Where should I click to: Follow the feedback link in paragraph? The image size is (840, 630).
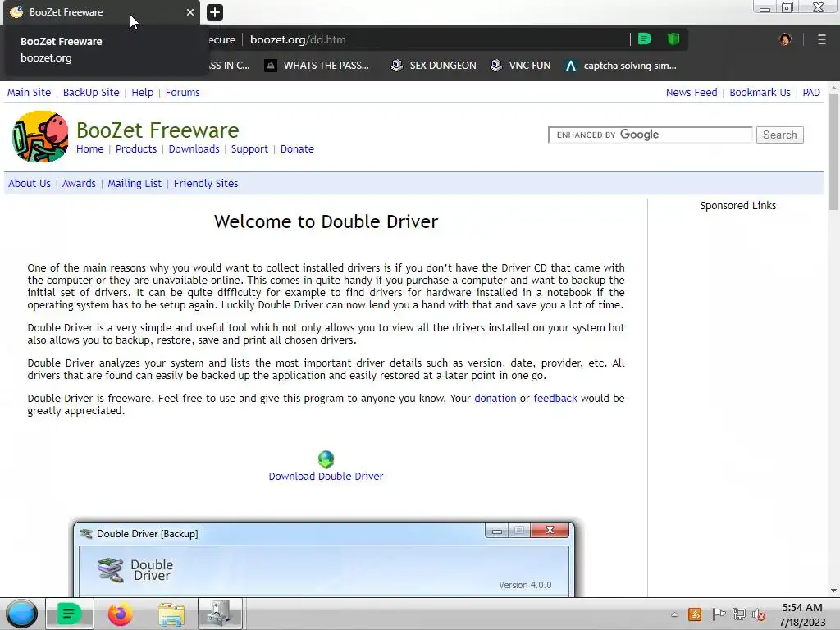(555, 398)
